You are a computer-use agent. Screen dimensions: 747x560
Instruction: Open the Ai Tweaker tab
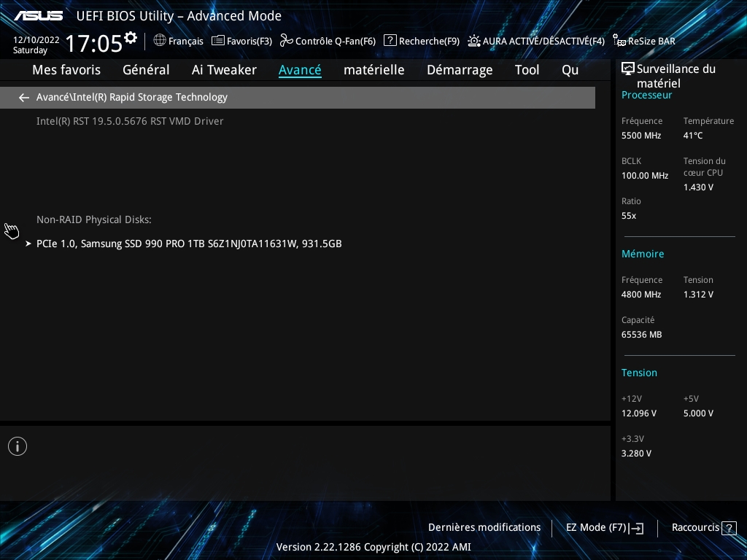point(224,70)
